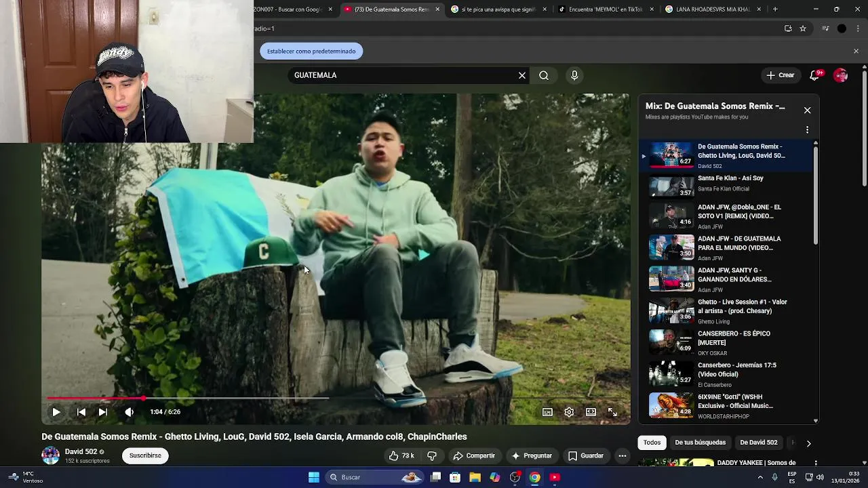868x488 pixels.
Task: Open David 502 channel avatar
Action: pyautogui.click(x=51, y=455)
